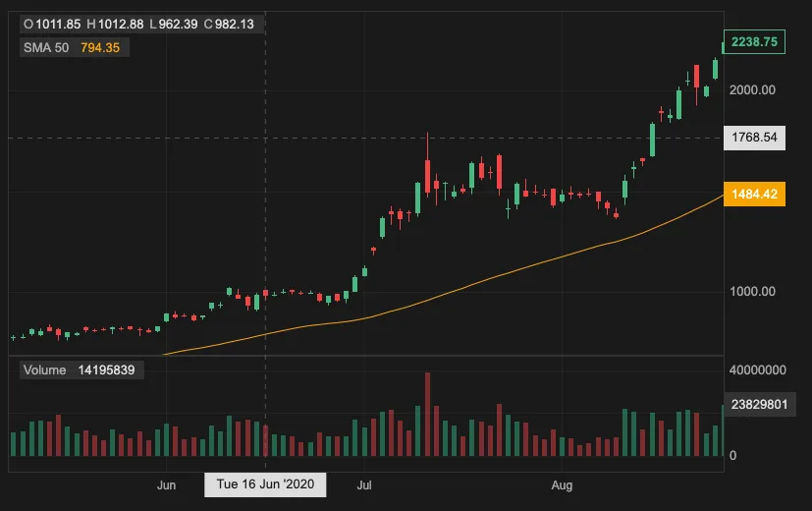
Task: Click the 2000.00 price axis label
Action: (752, 89)
